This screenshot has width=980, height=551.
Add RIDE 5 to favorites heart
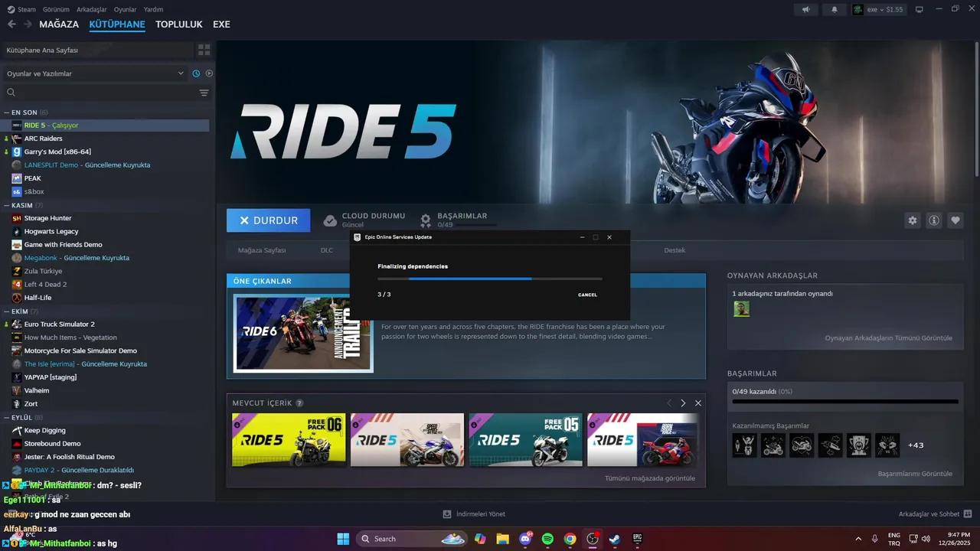click(955, 220)
